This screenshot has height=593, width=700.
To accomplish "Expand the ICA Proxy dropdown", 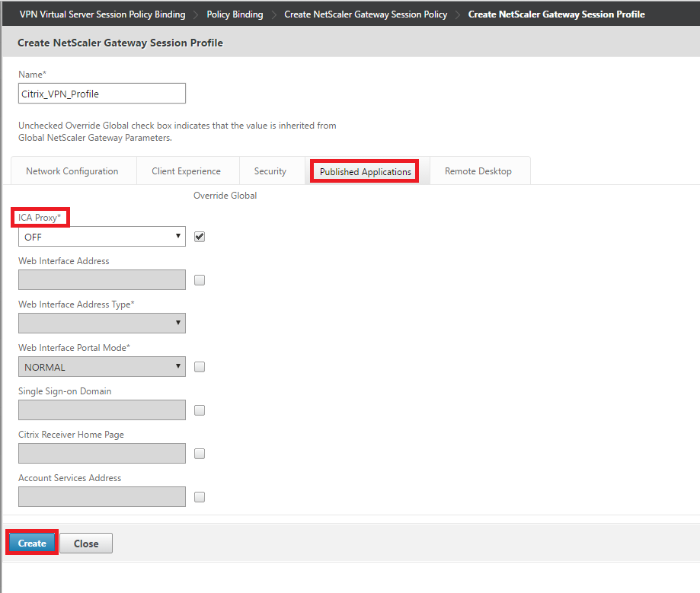I will point(101,237).
